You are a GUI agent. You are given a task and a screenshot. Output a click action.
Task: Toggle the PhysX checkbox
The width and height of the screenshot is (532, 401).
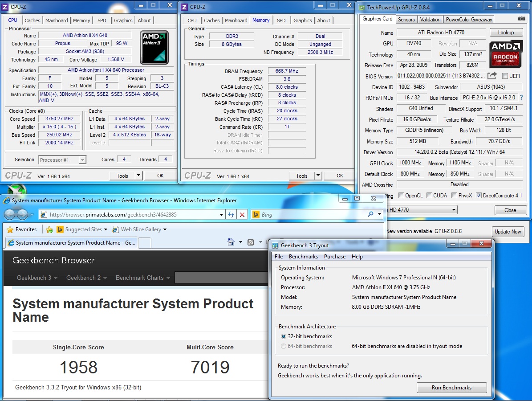[454, 195]
